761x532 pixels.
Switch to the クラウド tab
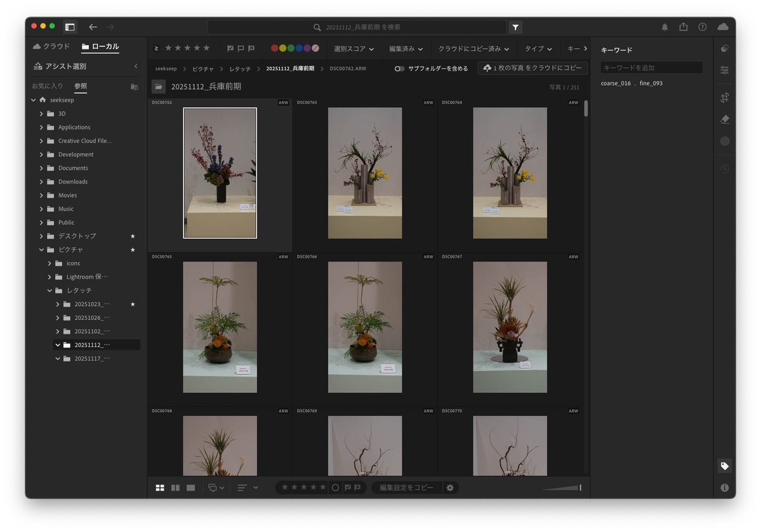[x=51, y=46]
